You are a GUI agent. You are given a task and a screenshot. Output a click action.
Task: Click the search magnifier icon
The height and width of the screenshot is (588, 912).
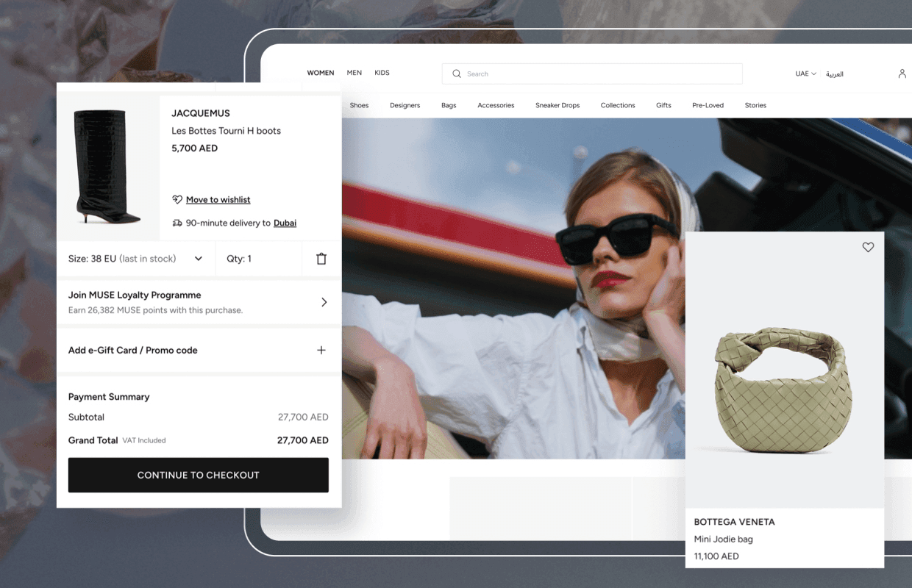(x=457, y=73)
